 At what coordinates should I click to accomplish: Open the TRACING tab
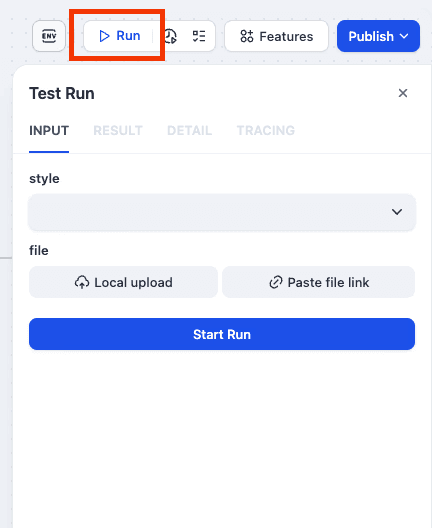coord(266,131)
